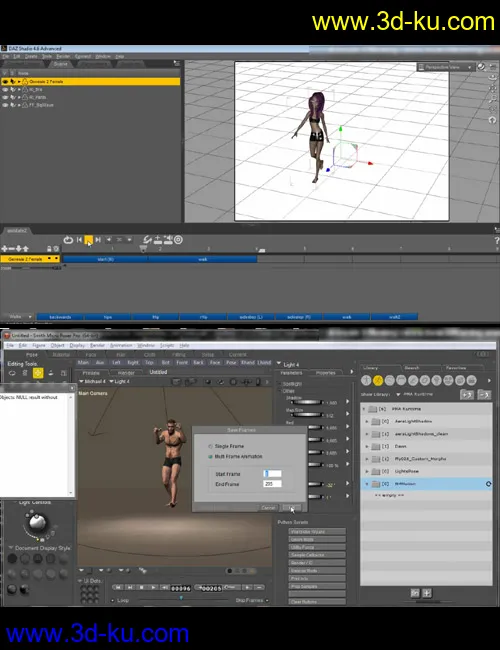Collapse the Document Display Style section
The image size is (500, 650).
pos(11,548)
